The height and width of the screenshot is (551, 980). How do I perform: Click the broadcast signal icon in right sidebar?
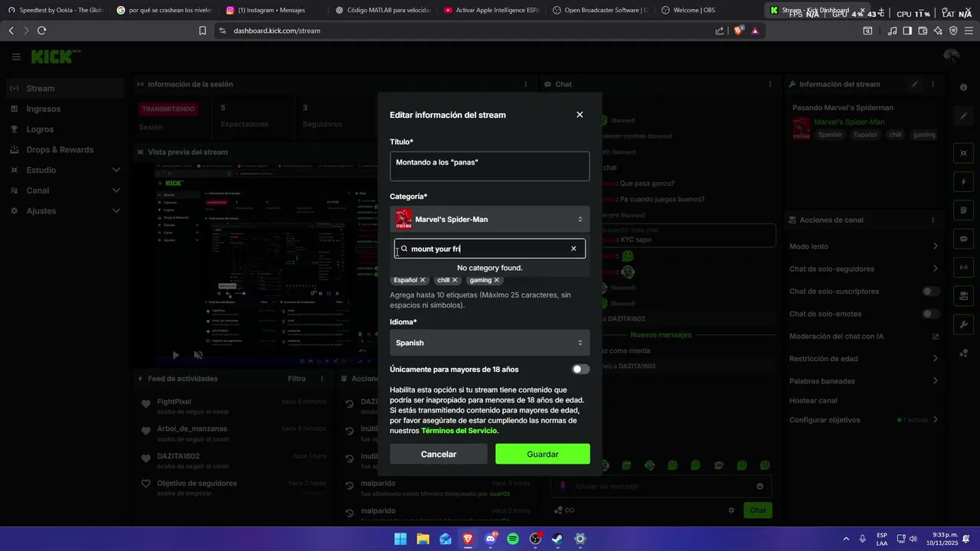pos(964,267)
